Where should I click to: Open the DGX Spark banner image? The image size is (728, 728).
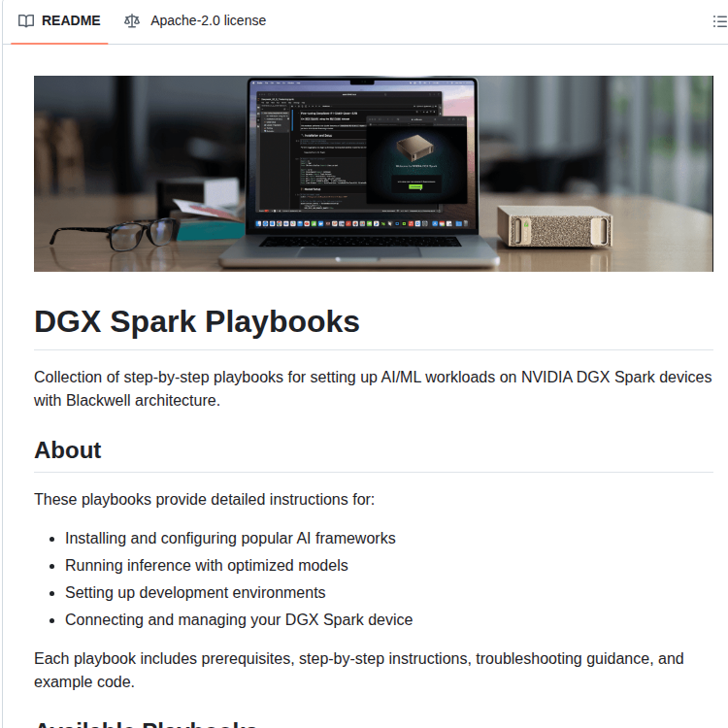click(374, 174)
